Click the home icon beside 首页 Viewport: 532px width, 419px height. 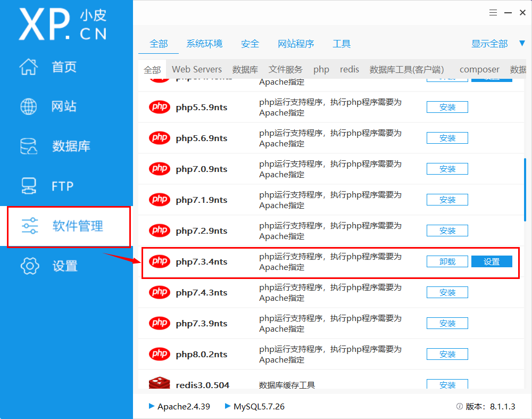29,67
